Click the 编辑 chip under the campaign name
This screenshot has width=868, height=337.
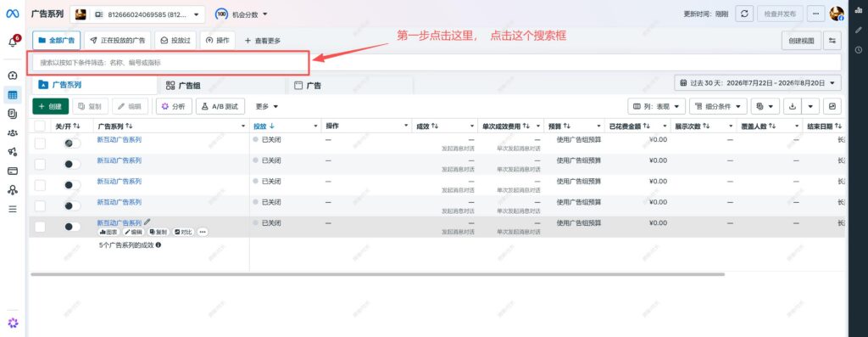pyautogui.click(x=133, y=232)
